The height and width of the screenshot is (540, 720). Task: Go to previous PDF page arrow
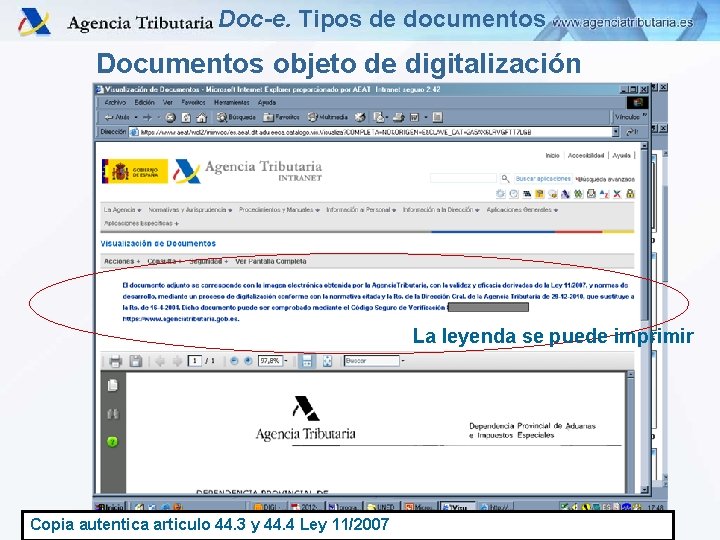click(160, 361)
